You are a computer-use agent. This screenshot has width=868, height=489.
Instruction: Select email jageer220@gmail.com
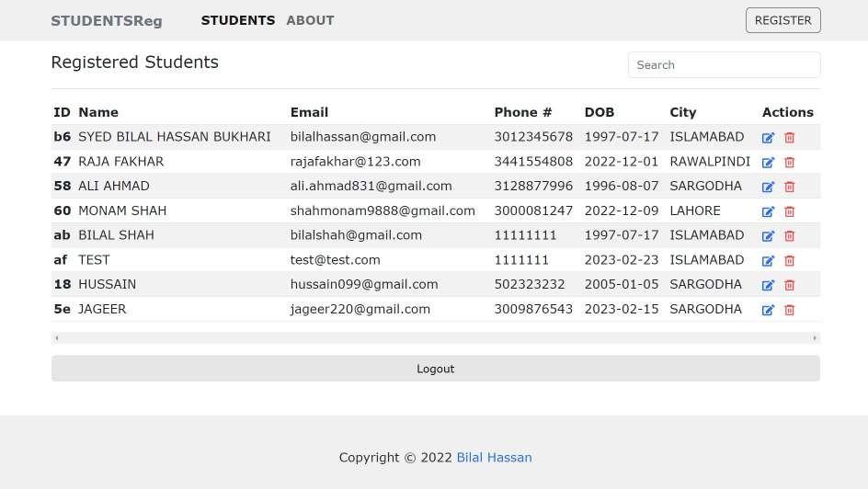360,309
